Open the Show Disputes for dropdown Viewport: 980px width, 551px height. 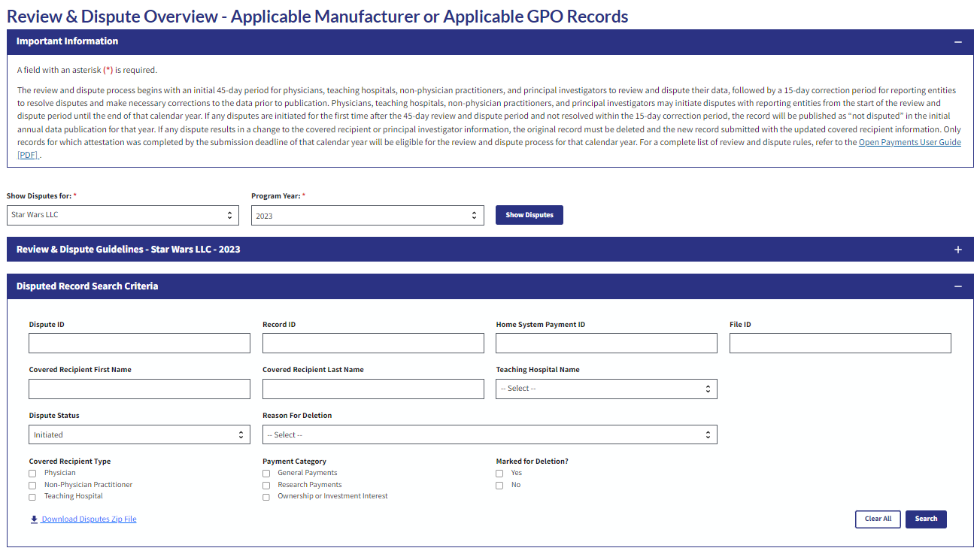click(x=123, y=216)
